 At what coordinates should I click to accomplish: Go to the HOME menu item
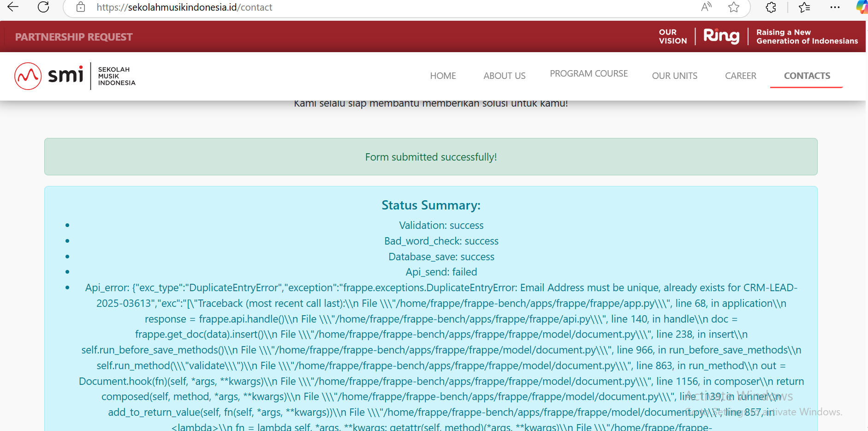click(x=443, y=76)
